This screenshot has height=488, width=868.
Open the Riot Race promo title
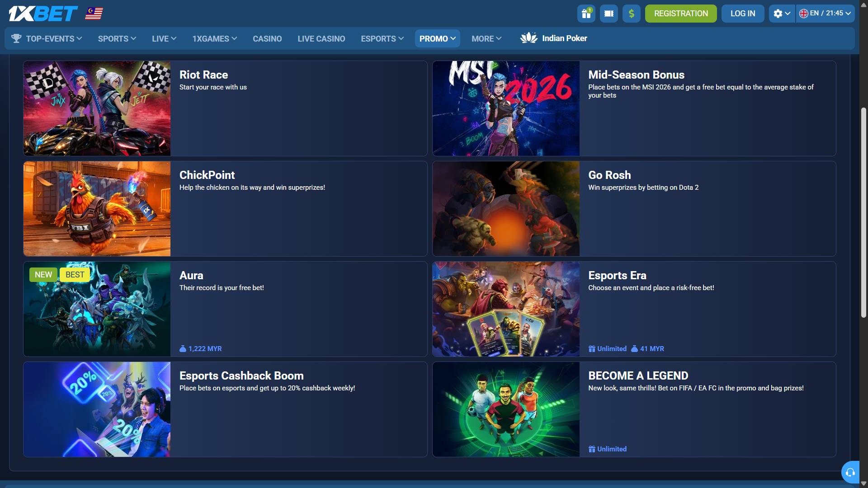[x=203, y=75]
